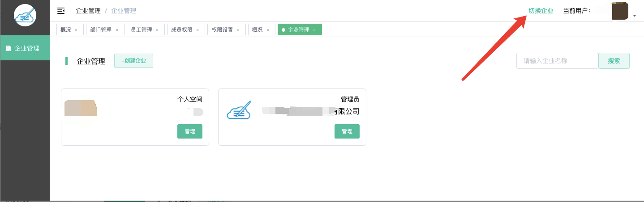Close the 成员权限 tab
The width and height of the screenshot is (644, 202).
pyautogui.click(x=197, y=30)
